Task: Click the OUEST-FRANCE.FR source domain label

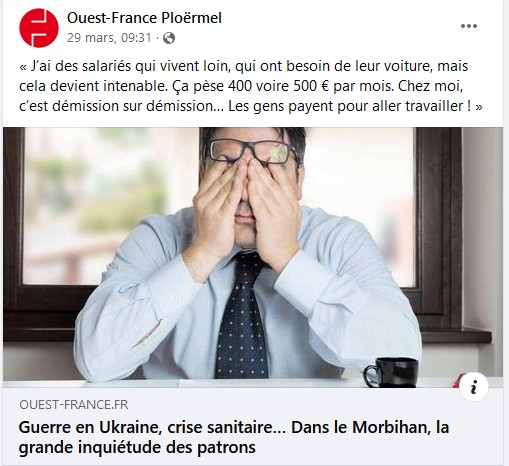Action: pyautogui.click(x=74, y=405)
